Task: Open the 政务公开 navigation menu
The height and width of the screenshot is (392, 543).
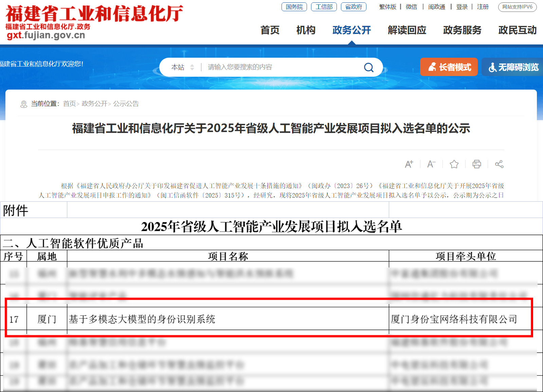Action: [x=351, y=30]
